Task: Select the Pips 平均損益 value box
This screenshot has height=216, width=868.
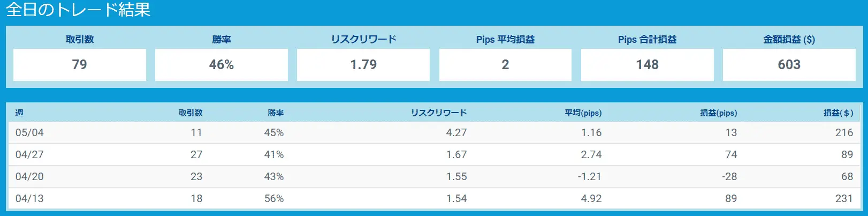Action: 505,65
